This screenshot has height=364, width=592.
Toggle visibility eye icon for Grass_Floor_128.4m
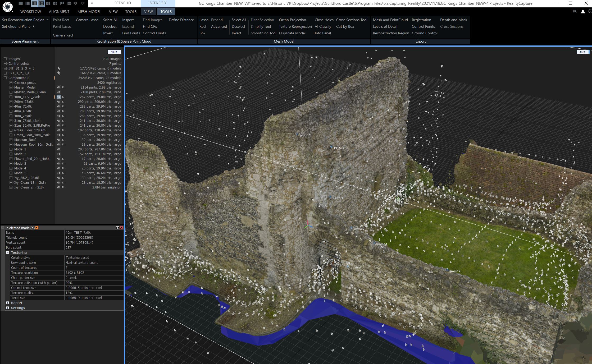[x=58, y=130]
